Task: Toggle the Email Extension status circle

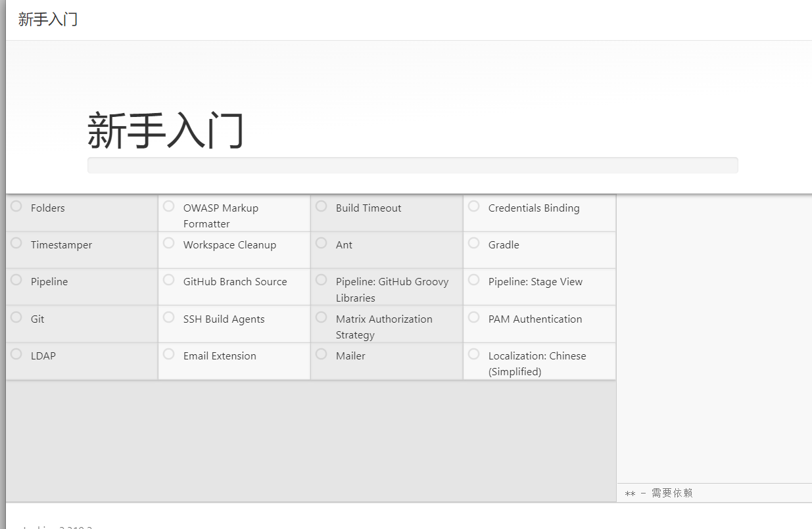Action: pyautogui.click(x=169, y=354)
